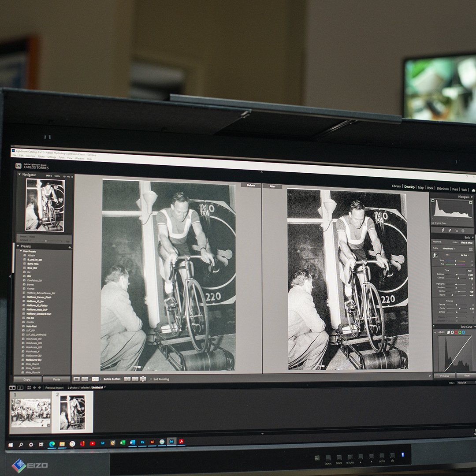Open the Monochrome profile dropdown

click(x=449, y=249)
